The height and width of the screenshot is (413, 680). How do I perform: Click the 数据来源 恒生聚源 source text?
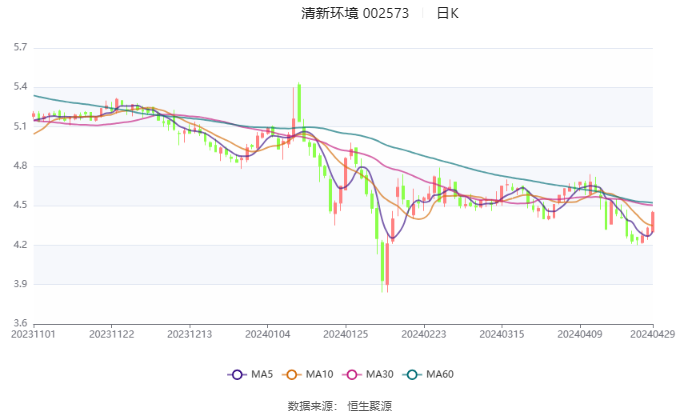[340, 406]
